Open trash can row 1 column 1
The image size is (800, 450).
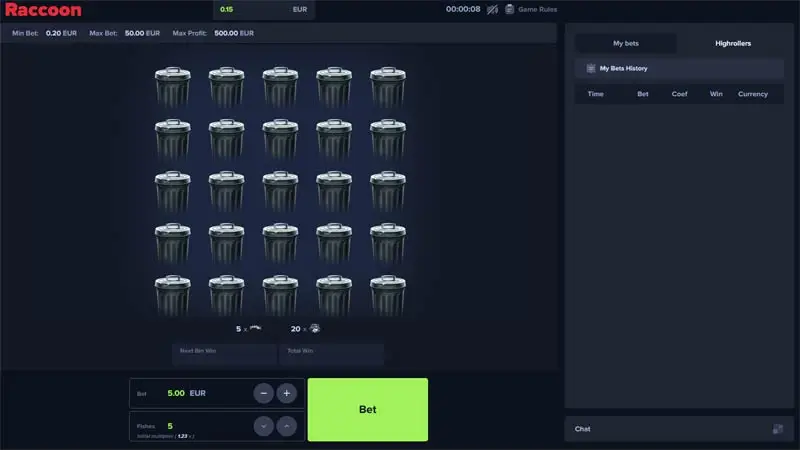(x=173, y=87)
